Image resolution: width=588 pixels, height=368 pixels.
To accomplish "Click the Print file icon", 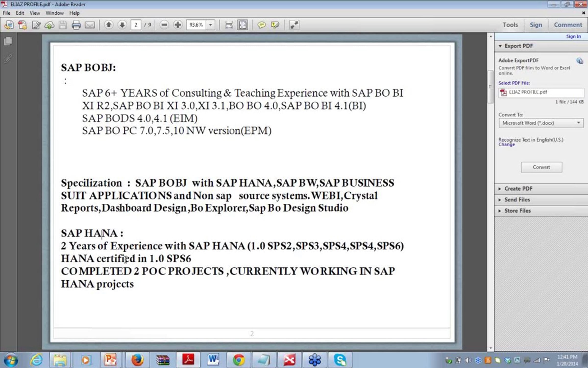I will (x=76, y=25).
